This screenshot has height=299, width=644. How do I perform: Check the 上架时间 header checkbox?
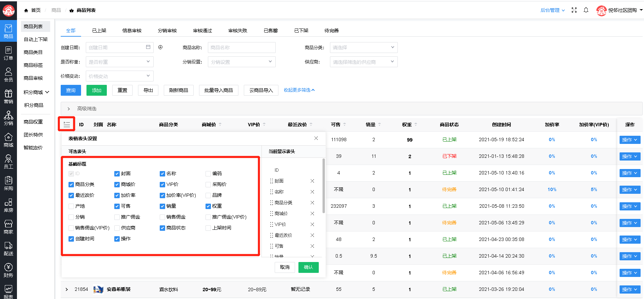208,228
